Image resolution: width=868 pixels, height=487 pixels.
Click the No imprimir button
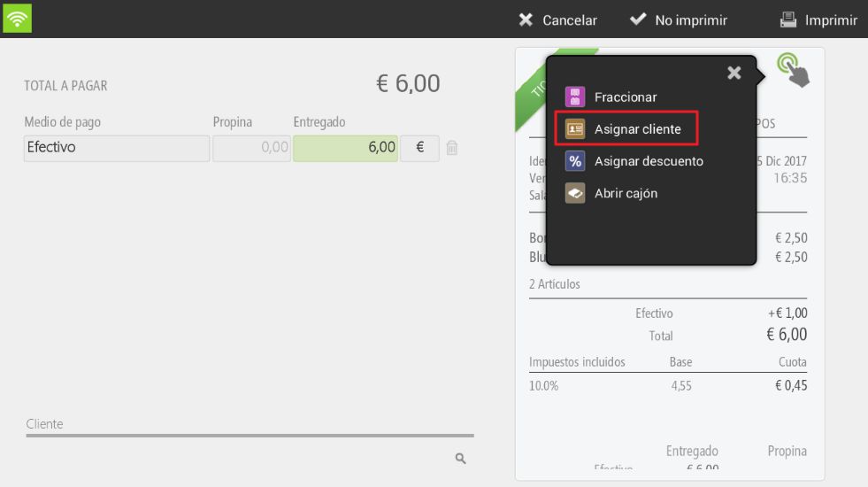(679, 20)
